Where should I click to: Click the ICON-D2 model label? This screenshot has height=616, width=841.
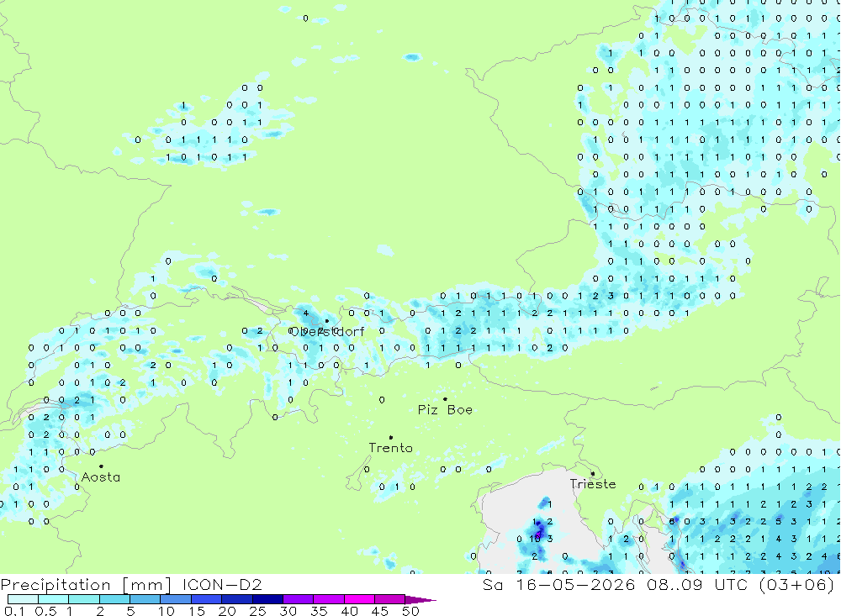tap(222, 585)
